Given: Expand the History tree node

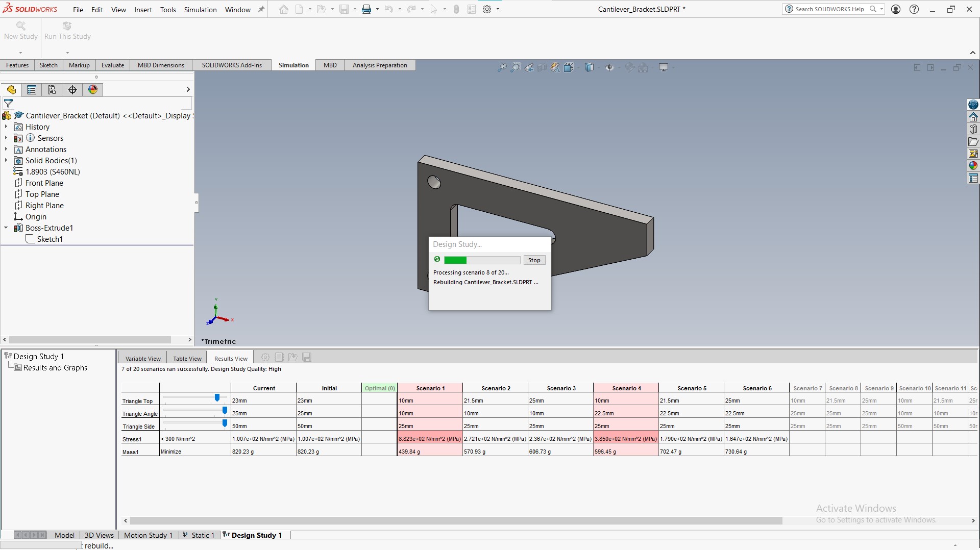Looking at the screenshot, I should pos(6,127).
